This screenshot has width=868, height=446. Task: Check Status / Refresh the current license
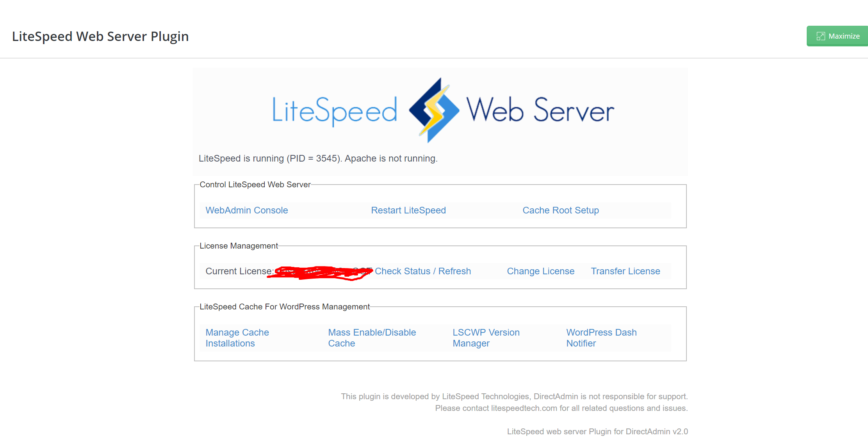coord(423,271)
